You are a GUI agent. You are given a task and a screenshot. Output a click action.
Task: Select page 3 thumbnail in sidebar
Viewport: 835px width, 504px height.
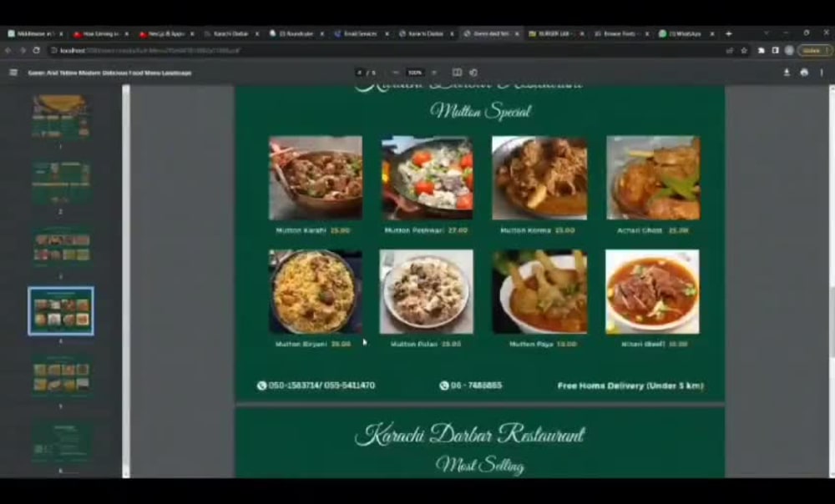coord(61,248)
